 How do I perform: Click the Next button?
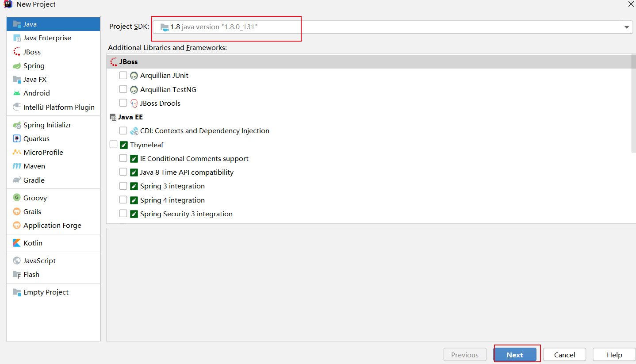(515, 355)
